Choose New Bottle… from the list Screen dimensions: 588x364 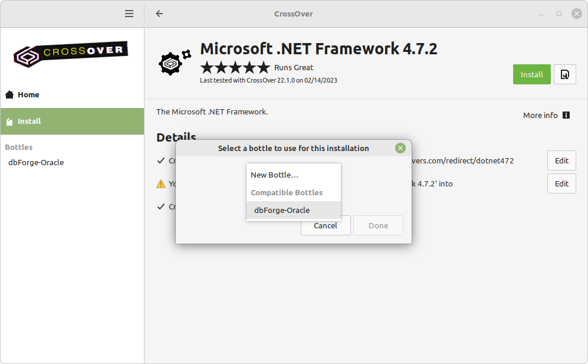[x=294, y=175]
